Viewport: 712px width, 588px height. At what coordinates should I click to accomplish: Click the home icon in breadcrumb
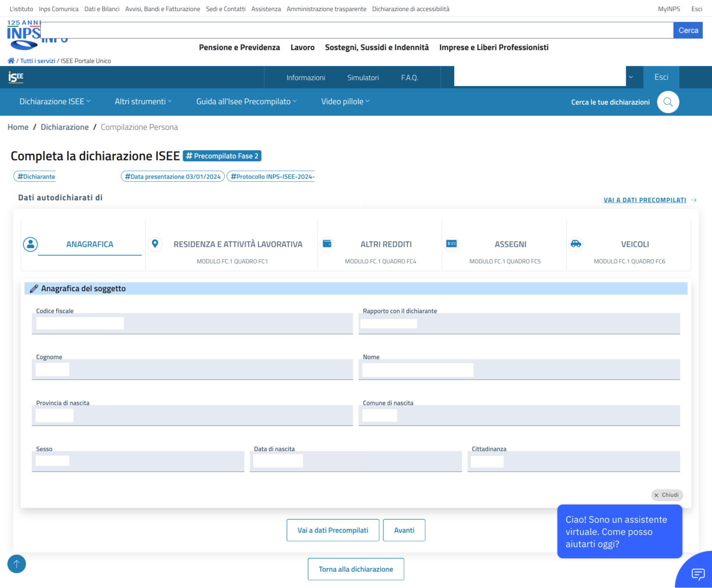(11, 61)
